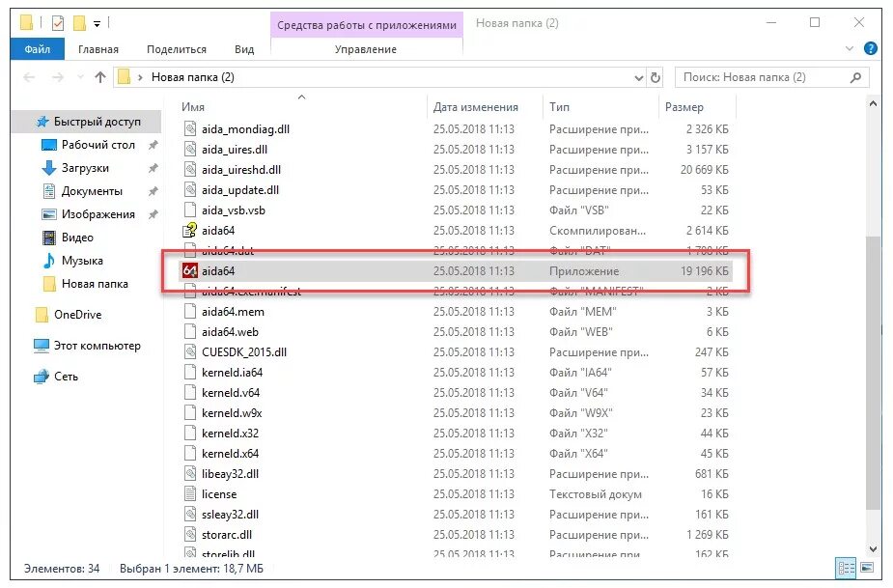Open Videos folder in sidebar

69,237
